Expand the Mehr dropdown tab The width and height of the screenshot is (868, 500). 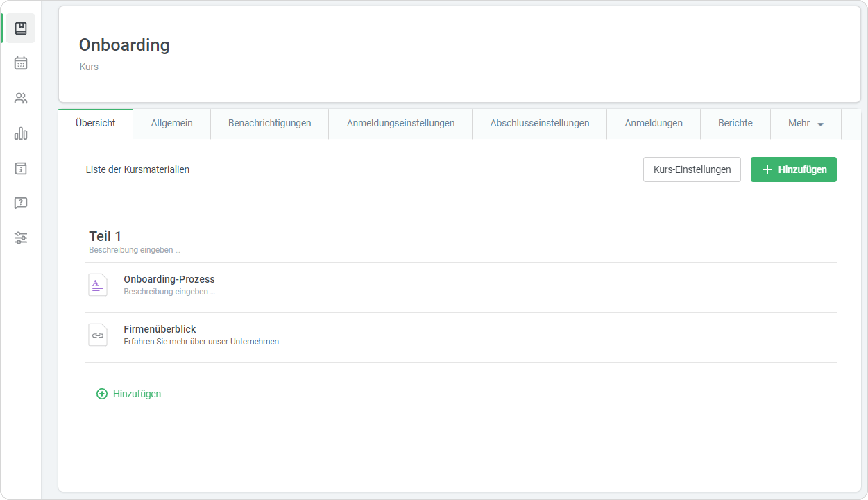(806, 124)
